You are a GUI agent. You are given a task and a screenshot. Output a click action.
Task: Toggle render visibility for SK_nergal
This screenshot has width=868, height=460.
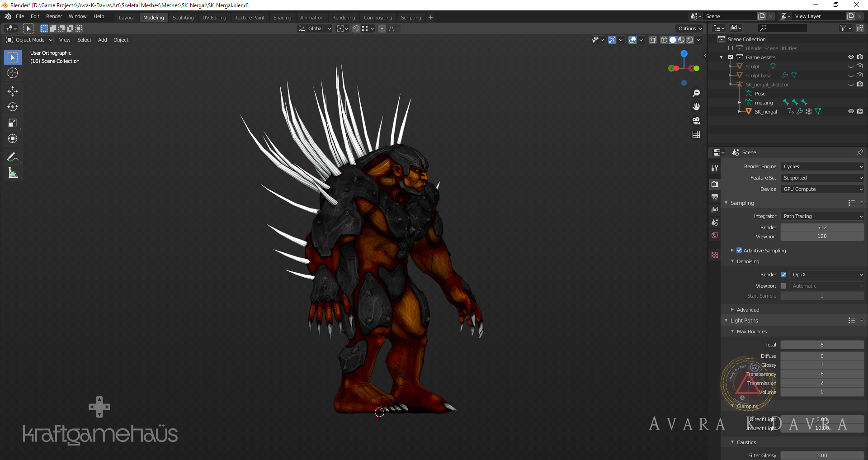click(x=860, y=111)
